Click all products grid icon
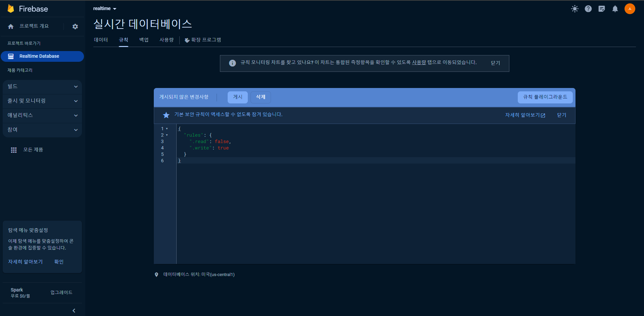644x316 pixels. point(14,150)
